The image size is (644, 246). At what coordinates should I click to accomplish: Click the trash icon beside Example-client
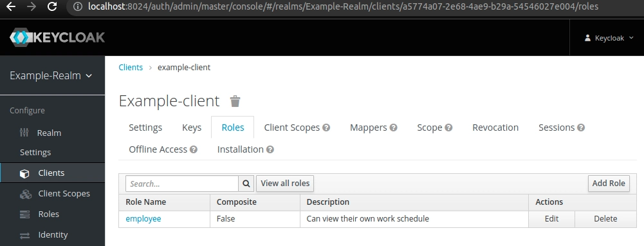[235, 101]
